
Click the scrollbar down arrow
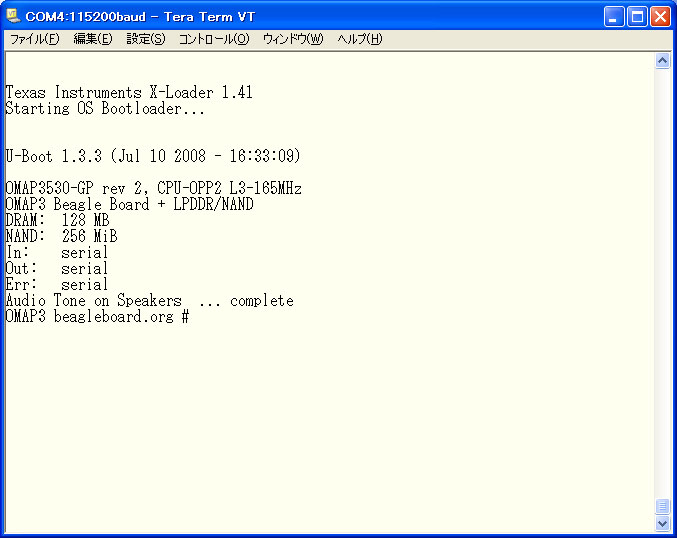tap(662, 523)
